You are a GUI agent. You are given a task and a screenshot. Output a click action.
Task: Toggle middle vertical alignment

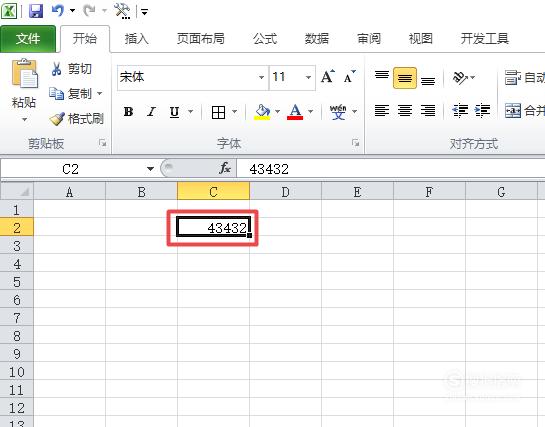(x=405, y=78)
